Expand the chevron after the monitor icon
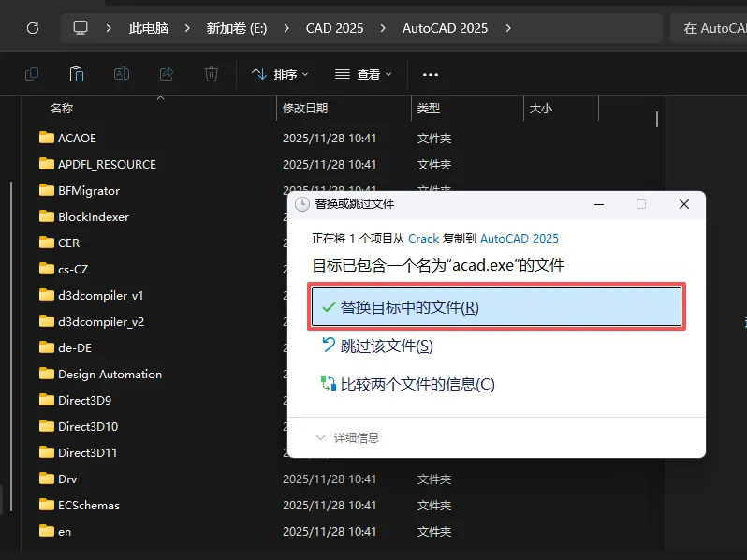This screenshot has width=747, height=560. (x=109, y=28)
